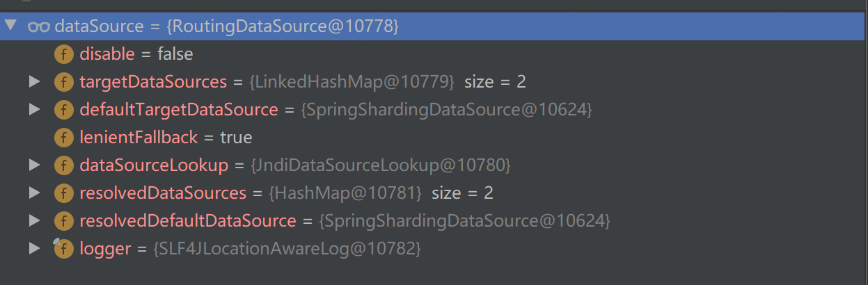Click the field icon next to logger
This screenshot has height=285, width=868.
click(64, 248)
